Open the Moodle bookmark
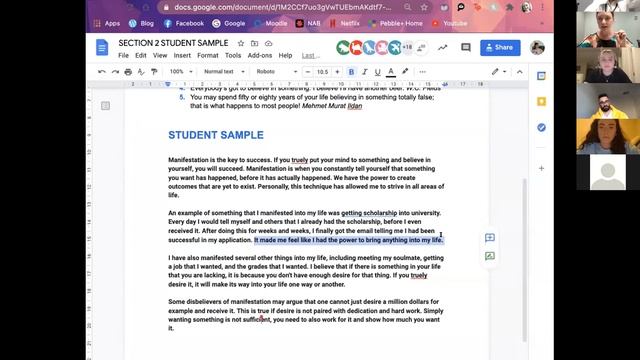 (271, 24)
